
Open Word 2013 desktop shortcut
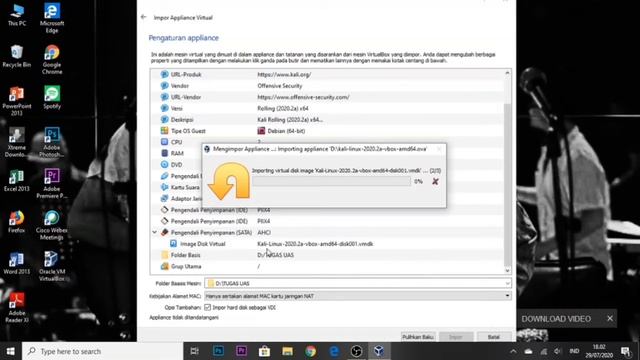[17, 263]
